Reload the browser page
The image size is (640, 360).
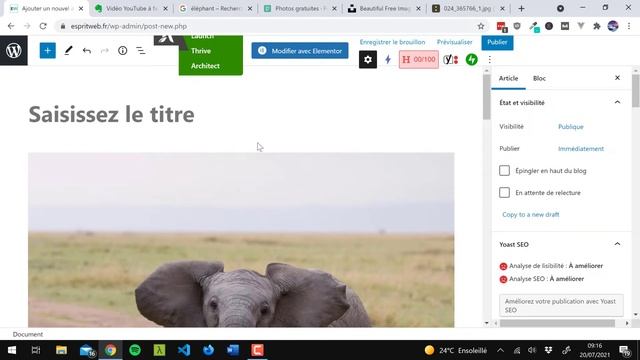click(43, 26)
